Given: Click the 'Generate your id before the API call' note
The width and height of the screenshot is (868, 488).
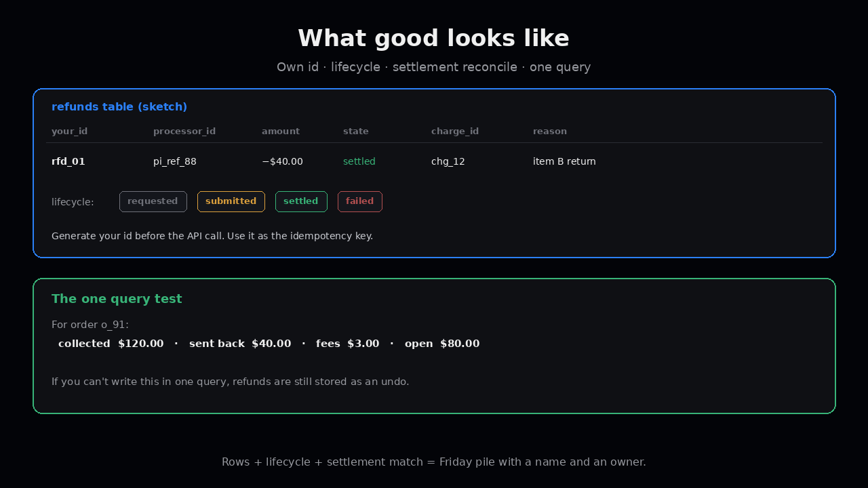Looking at the screenshot, I should 212,236.
